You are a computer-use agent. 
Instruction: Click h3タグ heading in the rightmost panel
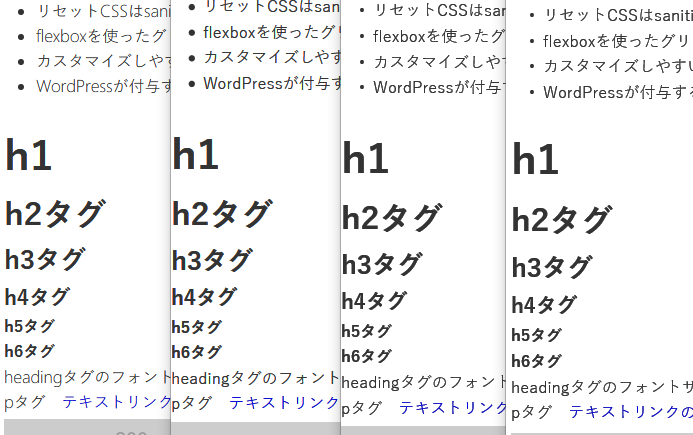[552, 267]
